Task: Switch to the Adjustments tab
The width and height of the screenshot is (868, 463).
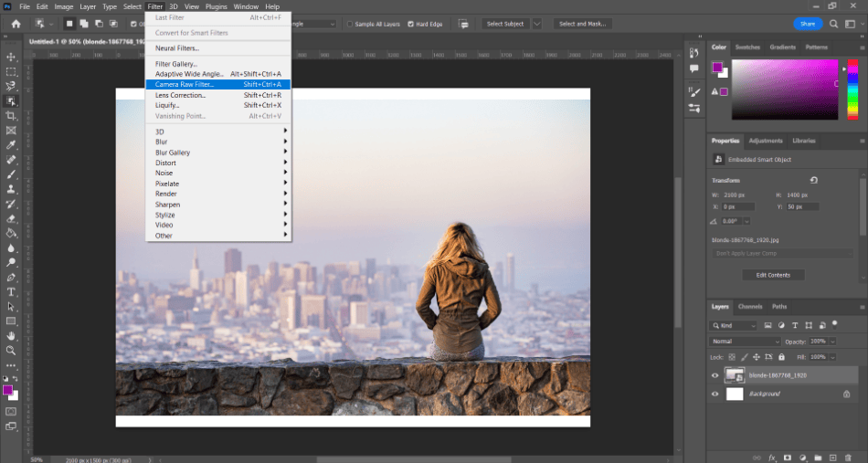Action: 766,141
